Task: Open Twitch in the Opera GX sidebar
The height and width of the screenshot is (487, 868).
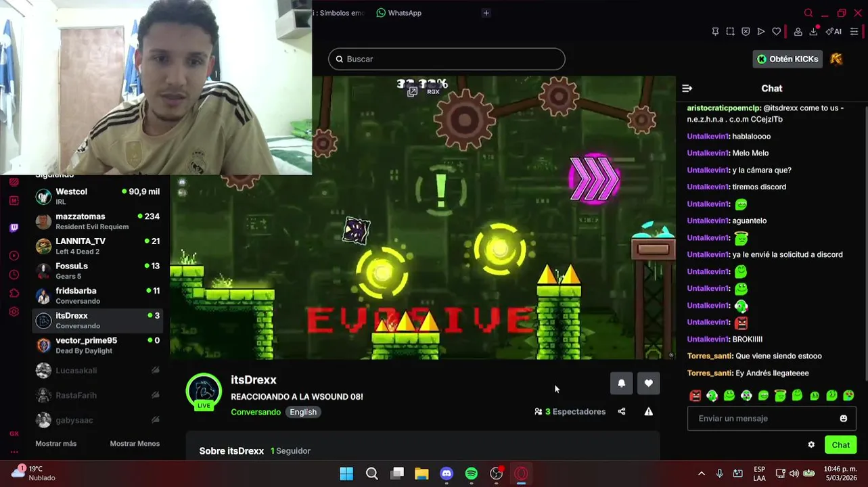Action: pos(14,228)
